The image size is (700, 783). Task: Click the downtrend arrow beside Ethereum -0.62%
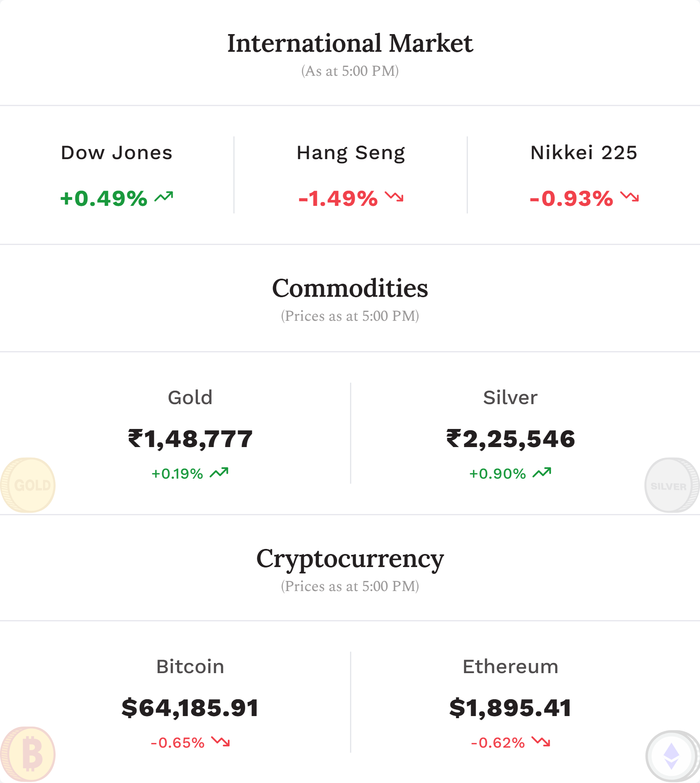point(541,742)
